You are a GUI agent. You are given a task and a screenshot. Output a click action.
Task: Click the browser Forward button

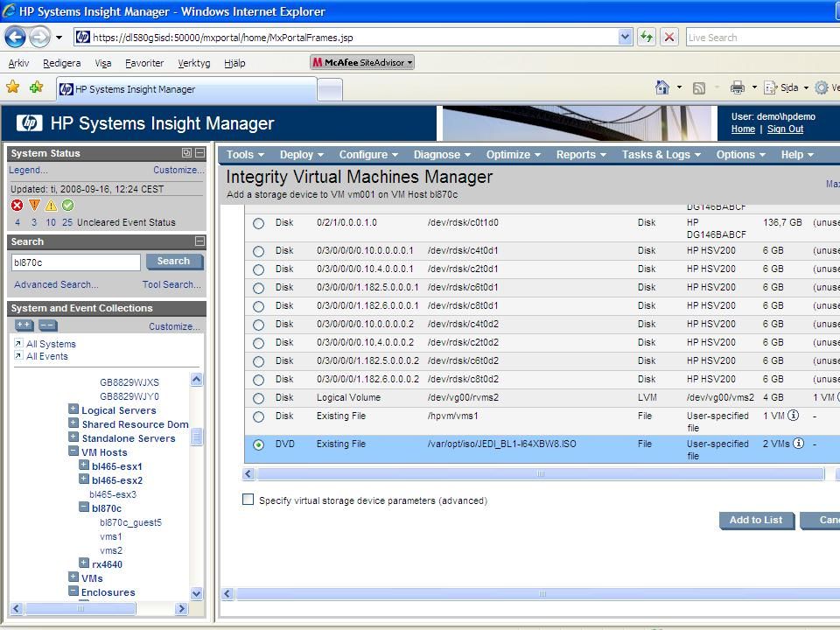pyautogui.click(x=39, y=37)
